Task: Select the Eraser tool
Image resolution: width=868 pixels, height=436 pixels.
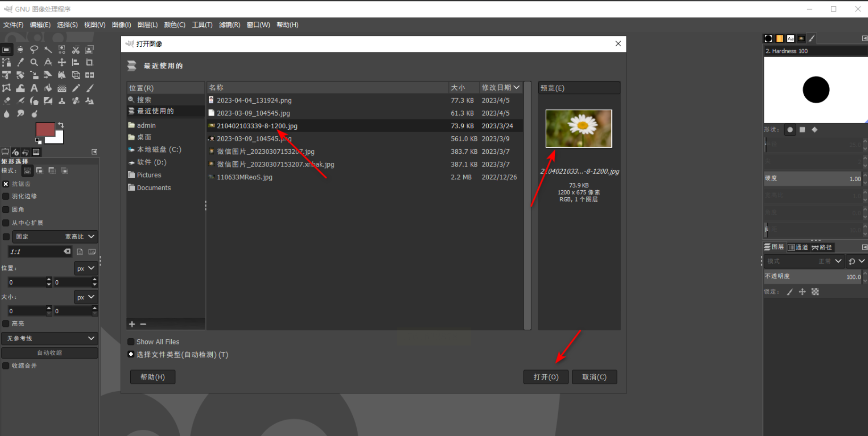Action: point(7,101)
